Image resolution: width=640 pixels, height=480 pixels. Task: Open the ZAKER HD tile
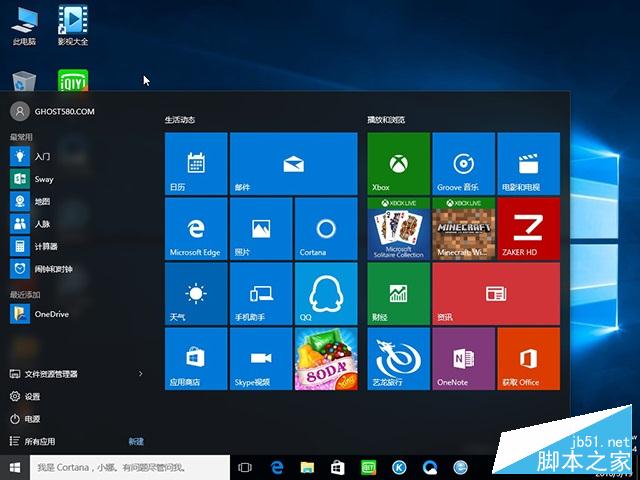coord(529,229)
